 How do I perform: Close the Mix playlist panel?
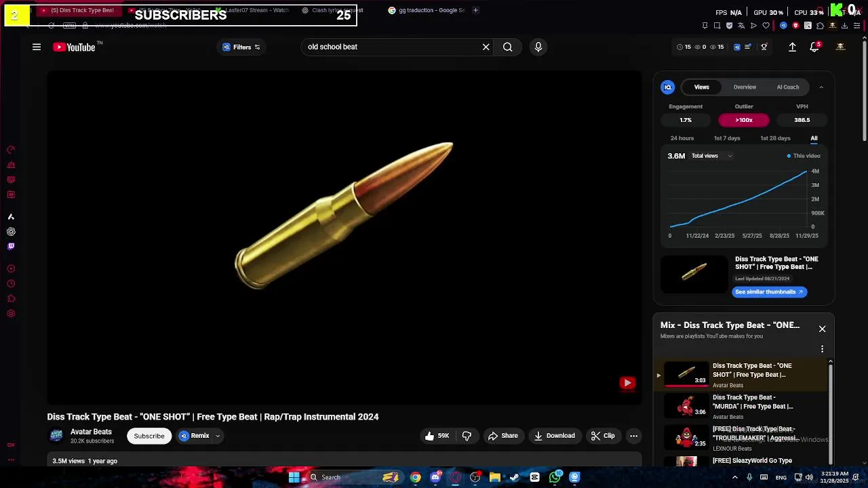tap(822, 329)
